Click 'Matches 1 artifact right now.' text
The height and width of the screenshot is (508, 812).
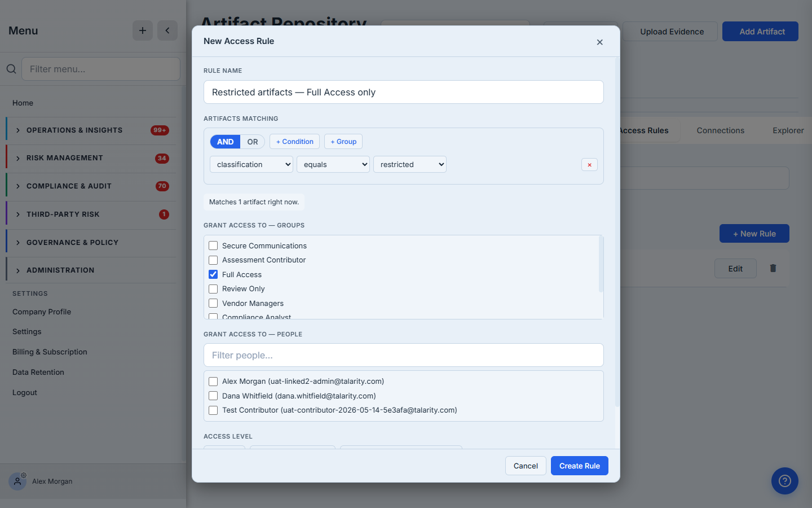pyautogui.click(x=254, y=202)
